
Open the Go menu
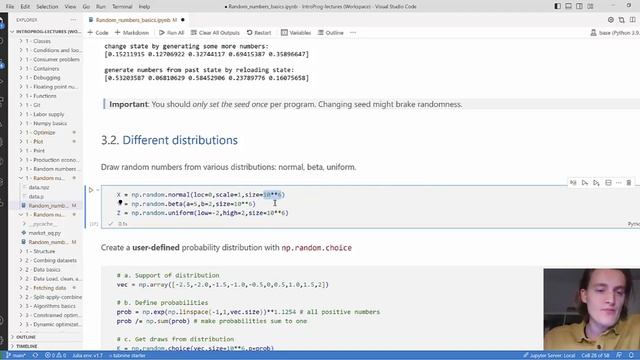coord(86,7)
